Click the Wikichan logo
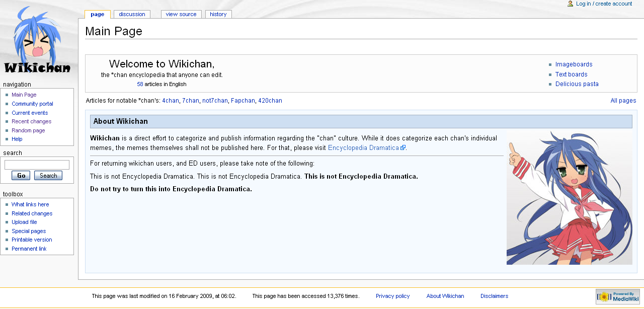The width and height of the screenshot is (644, 309). (x=38, y=40)
